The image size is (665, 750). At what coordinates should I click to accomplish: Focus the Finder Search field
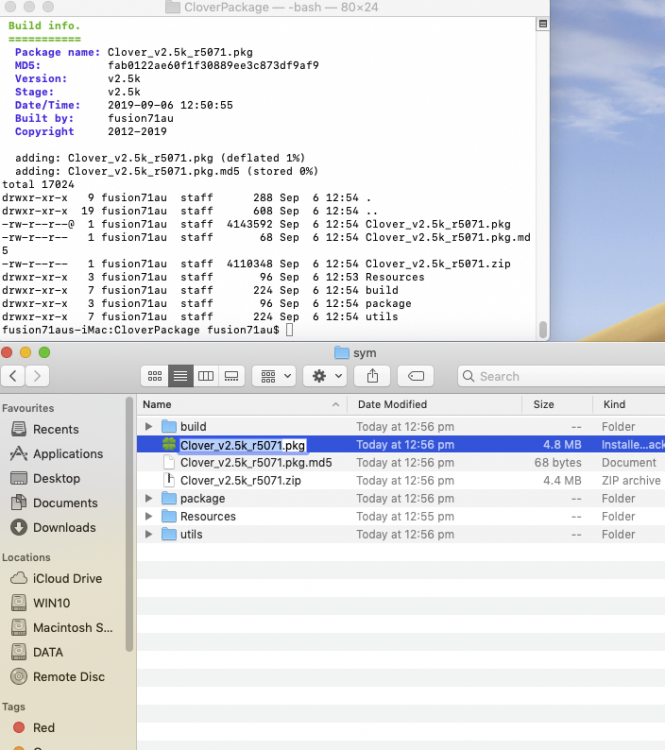pyautogui.click(x=561, y=376)
